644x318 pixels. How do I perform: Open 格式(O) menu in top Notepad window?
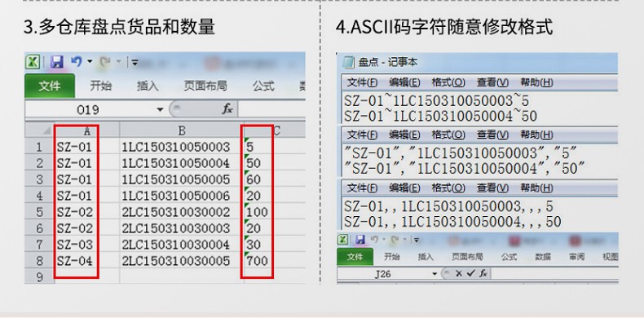point(448,82)
